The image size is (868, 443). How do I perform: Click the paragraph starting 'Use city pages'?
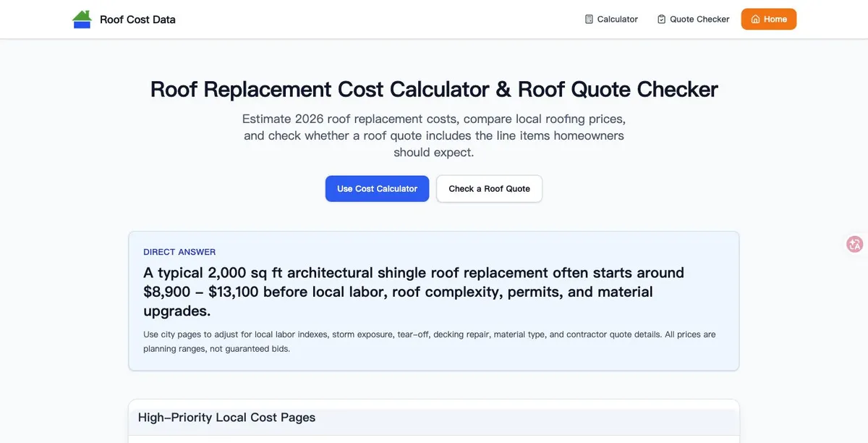point(430,342)
